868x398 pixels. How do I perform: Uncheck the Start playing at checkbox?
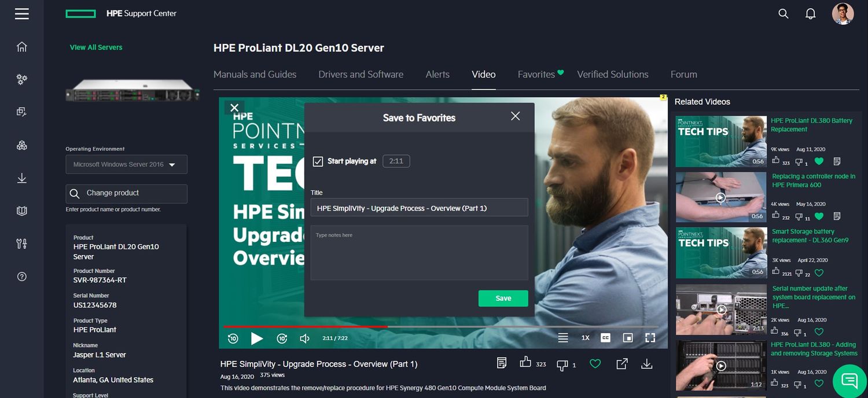pos(318,161)
